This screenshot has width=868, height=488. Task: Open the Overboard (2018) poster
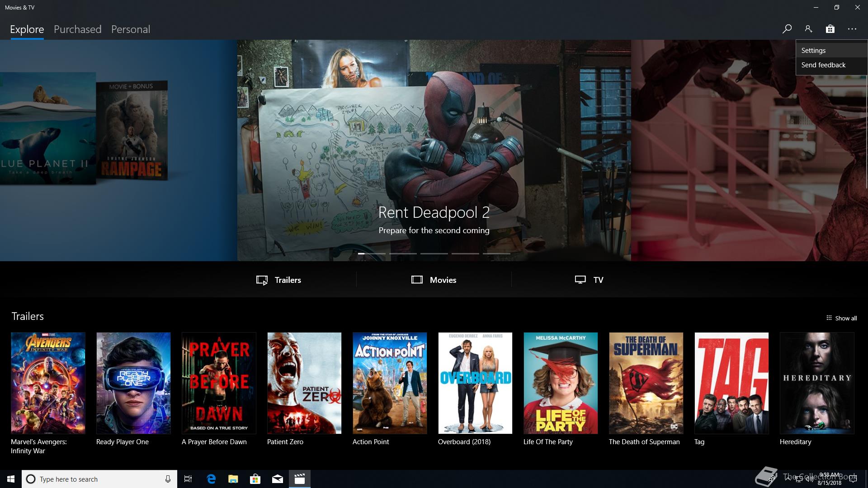(475, 383)
